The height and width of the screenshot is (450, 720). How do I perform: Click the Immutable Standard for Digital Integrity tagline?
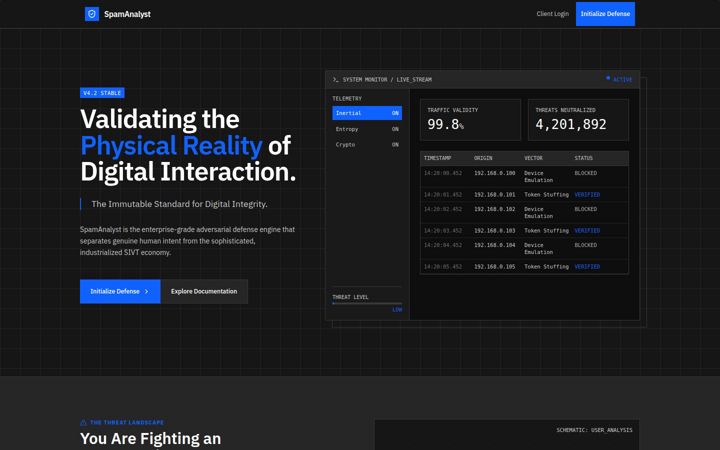[x=180, y=204]
